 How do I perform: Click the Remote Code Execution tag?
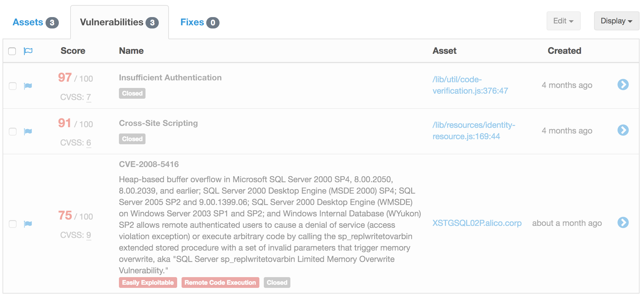(x=220, y=282)
